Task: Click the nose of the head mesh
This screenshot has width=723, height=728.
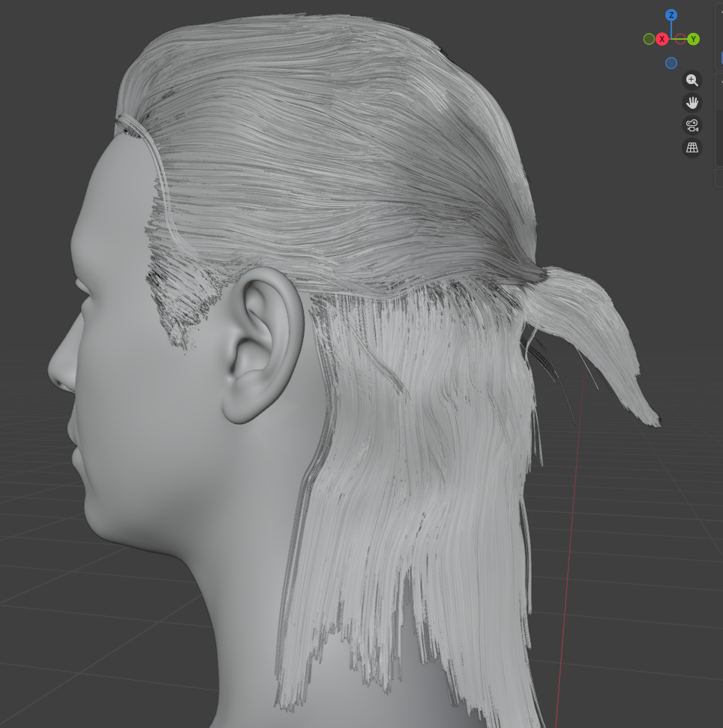Action: (60, 368)
